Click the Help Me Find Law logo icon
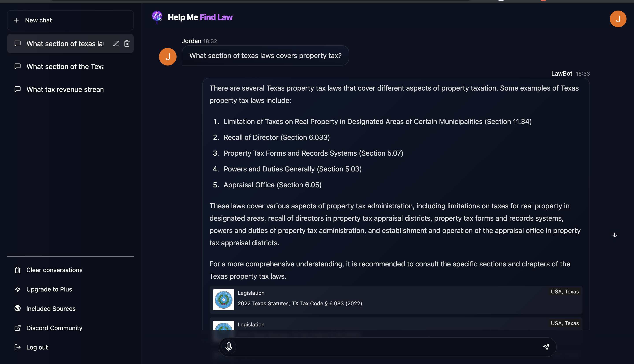 158,16
